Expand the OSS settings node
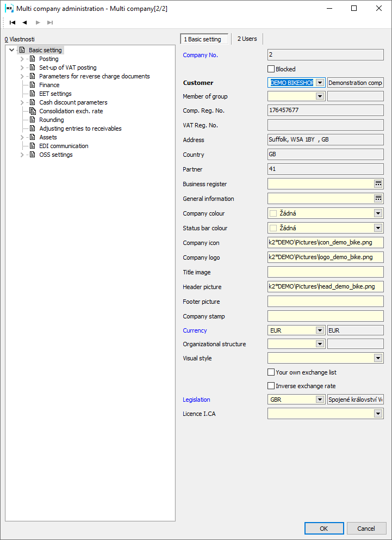 [x=22, y=155]
